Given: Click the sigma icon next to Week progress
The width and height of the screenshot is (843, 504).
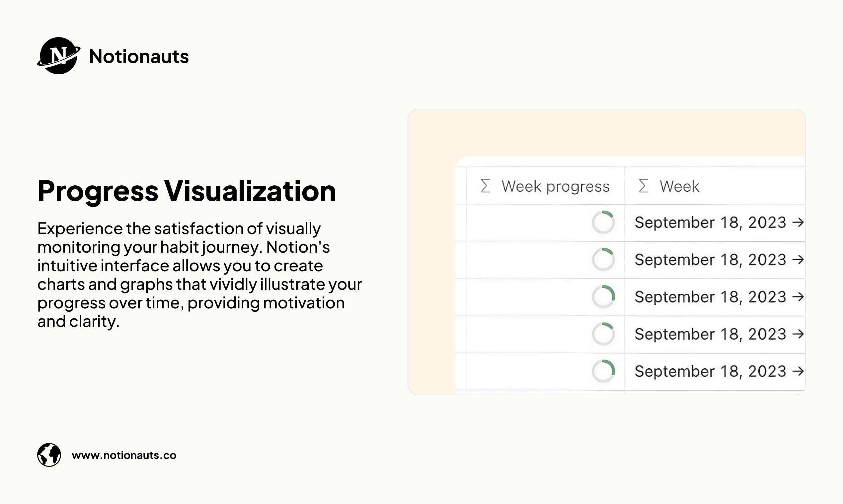Looking at the screenshot, I should (x=486, y=186).
